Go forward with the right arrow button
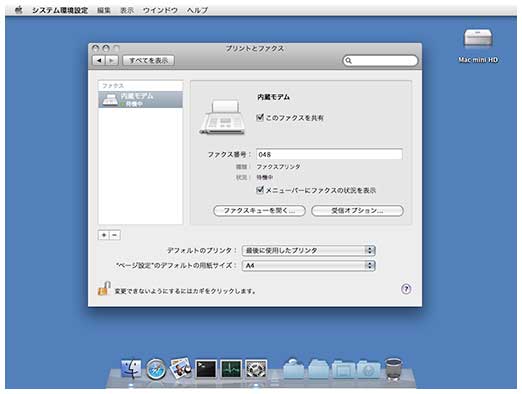Screen dimensions: 522x394 pos(112,60)
